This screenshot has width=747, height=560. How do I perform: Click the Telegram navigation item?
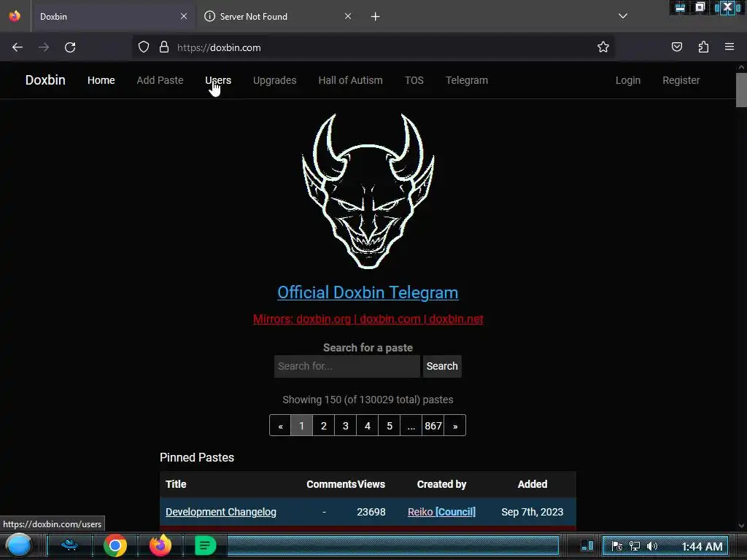(x=467, y=80)
